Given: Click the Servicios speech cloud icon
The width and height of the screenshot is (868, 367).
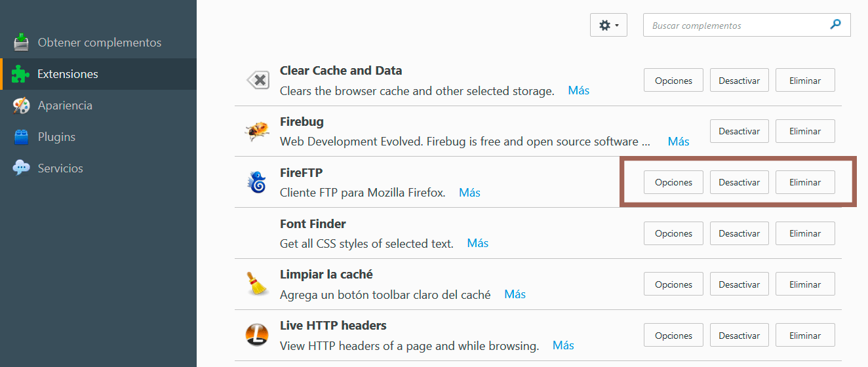Looking at the screenshot, I should coord(21,168).
